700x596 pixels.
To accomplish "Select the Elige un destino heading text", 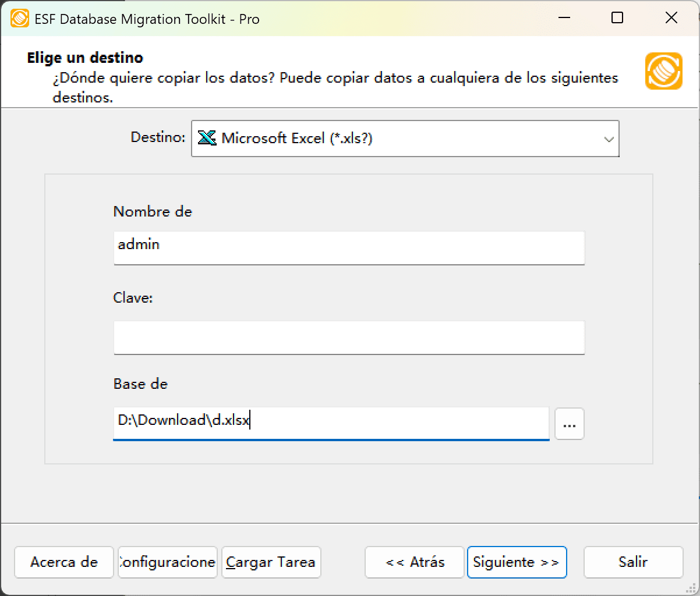I will tap(84, 58).
